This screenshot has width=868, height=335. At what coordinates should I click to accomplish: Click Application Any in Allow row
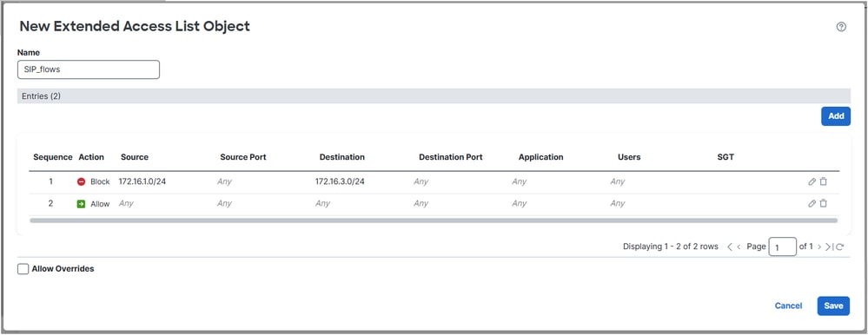coord(520,203)
